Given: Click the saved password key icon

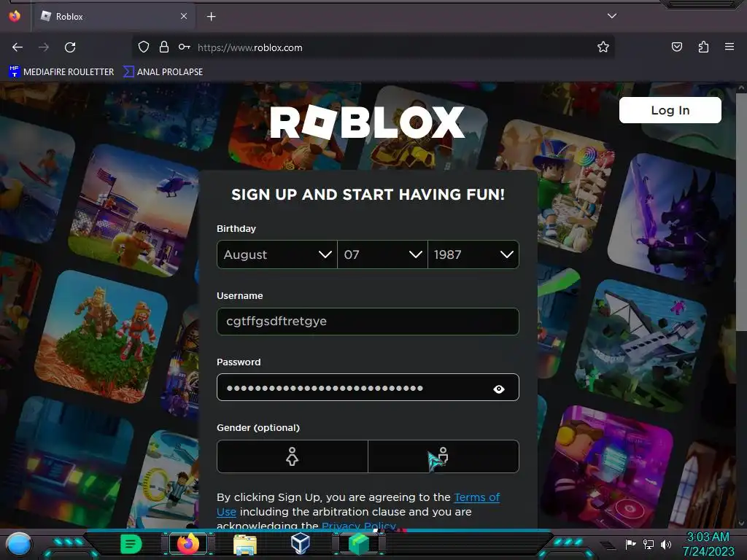Looking at the screenshot, I should 185,47.
